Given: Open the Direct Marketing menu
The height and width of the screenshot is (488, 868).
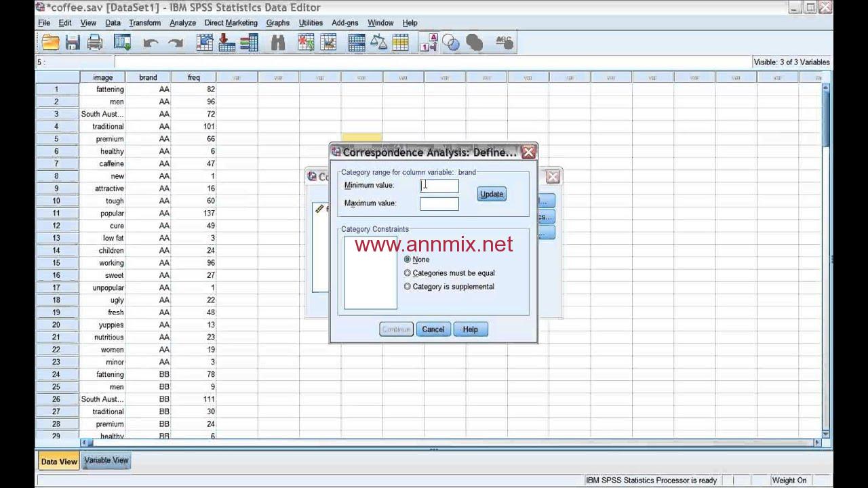Looking at the screenshot, I should (x=231, y=22).
